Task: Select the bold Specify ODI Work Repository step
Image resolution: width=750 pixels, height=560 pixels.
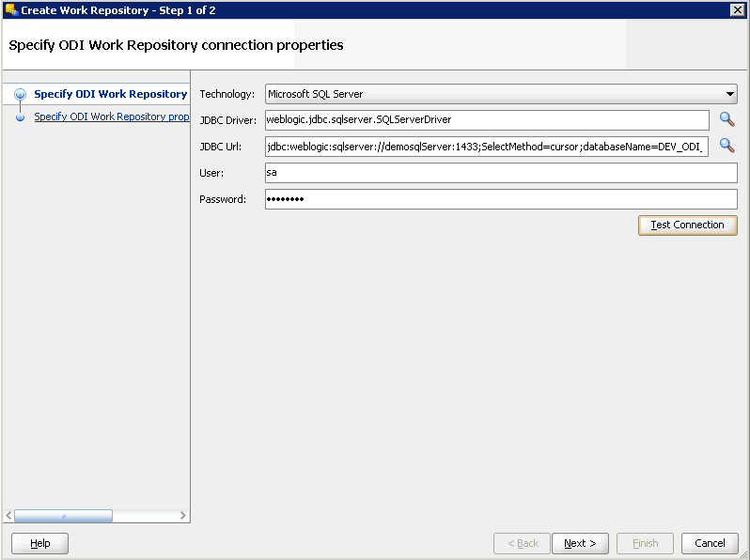Action: [x=110, y=94]
